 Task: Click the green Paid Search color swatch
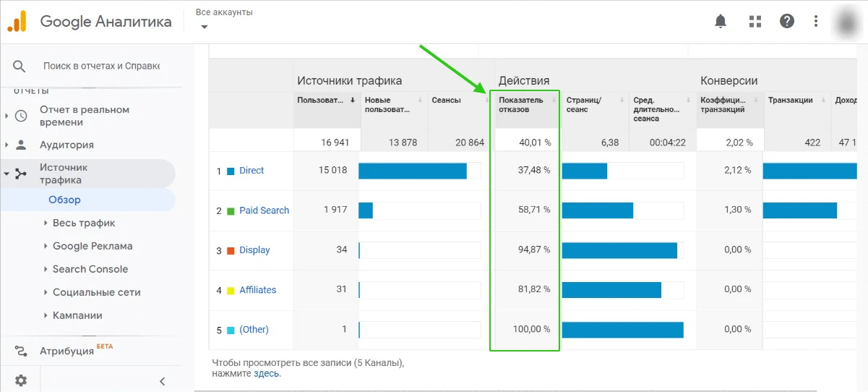coord(231,211)
